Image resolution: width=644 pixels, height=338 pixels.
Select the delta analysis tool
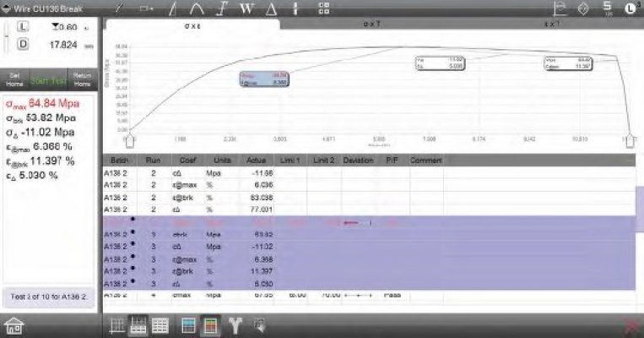click(271, 8)
